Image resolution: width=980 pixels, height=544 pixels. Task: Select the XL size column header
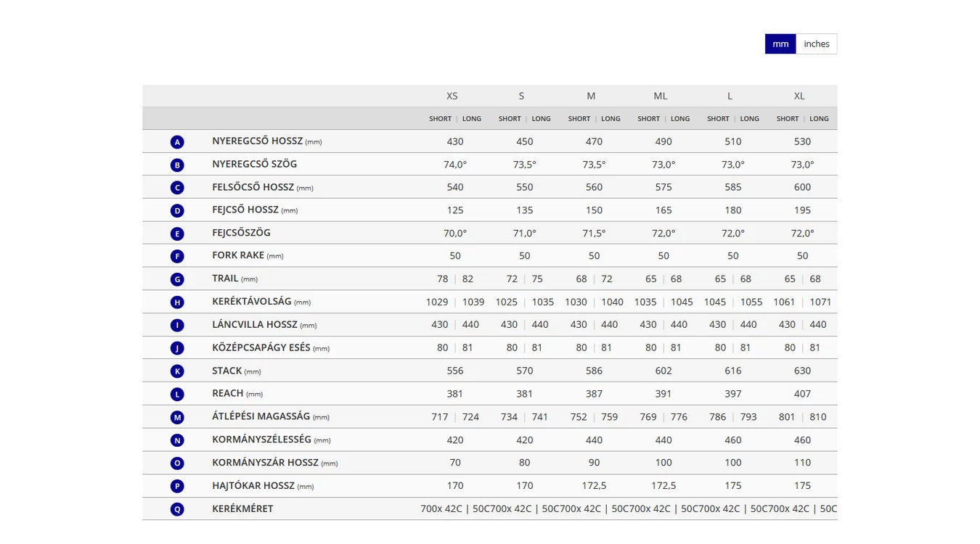799,96
